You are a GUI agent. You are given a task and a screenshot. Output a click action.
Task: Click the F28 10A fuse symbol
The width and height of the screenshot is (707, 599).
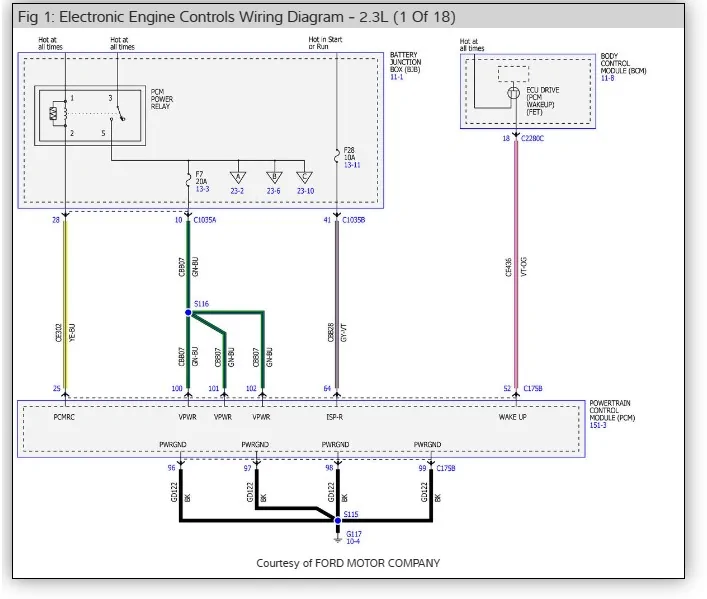click(x=337, y=156)
